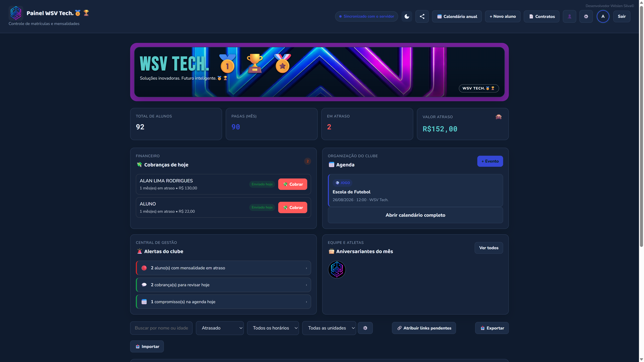Click the birthday avatar under Aniversariantes do mês
The width and height of the screenshot is (644, 362).
337,269
